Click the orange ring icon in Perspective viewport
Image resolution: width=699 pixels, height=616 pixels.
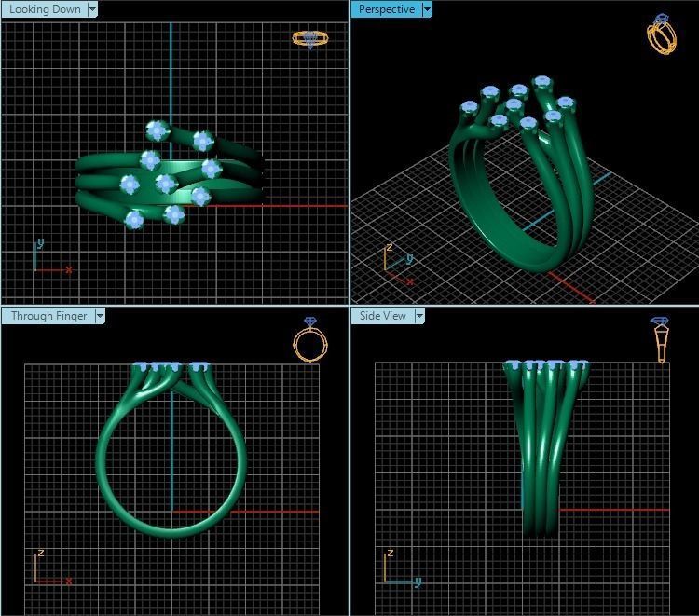[662, 34]
